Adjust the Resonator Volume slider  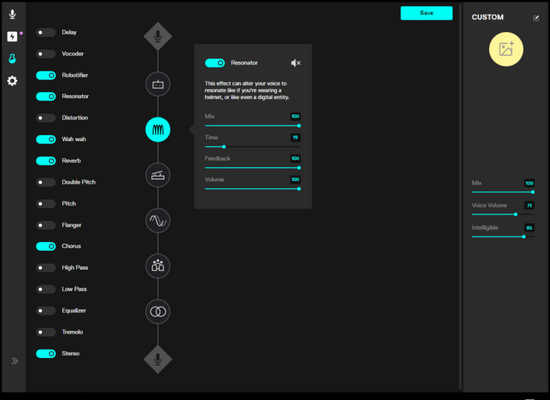(253, 189)
